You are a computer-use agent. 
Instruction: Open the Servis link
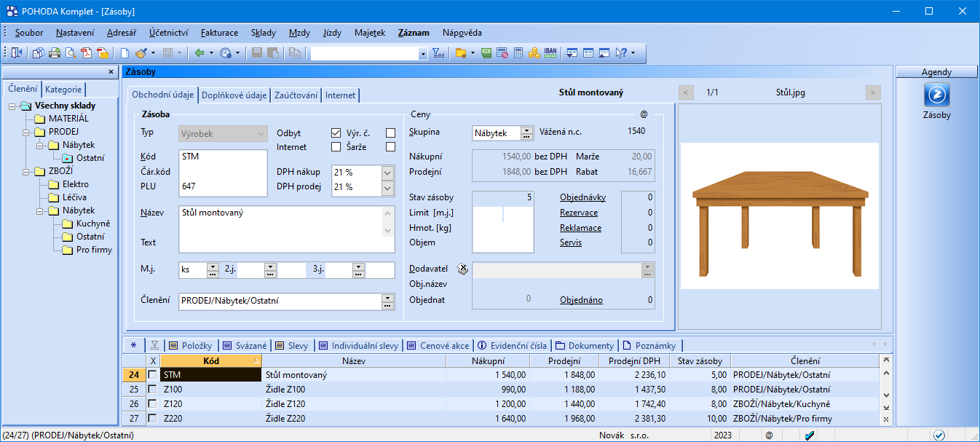click(x=571, y=242)
